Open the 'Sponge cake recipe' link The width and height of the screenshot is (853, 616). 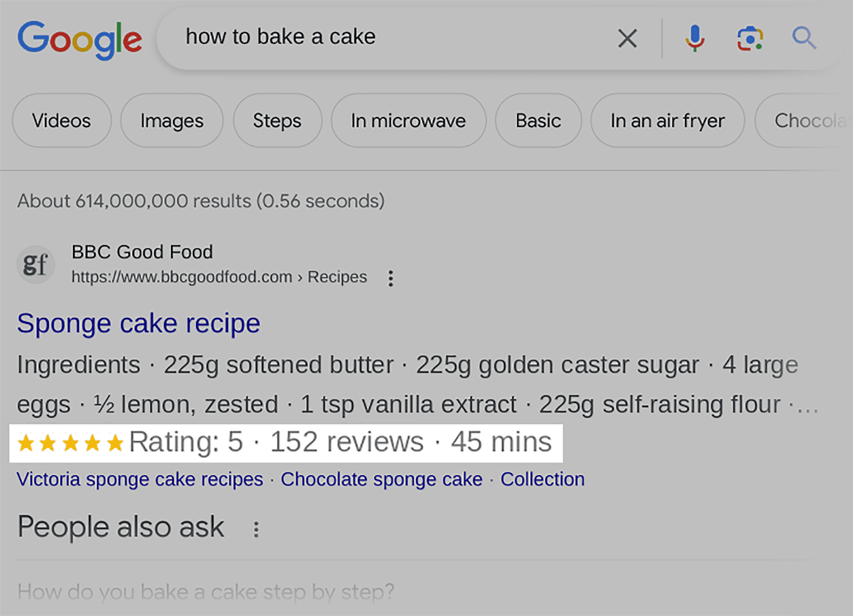tap(139, 323)
